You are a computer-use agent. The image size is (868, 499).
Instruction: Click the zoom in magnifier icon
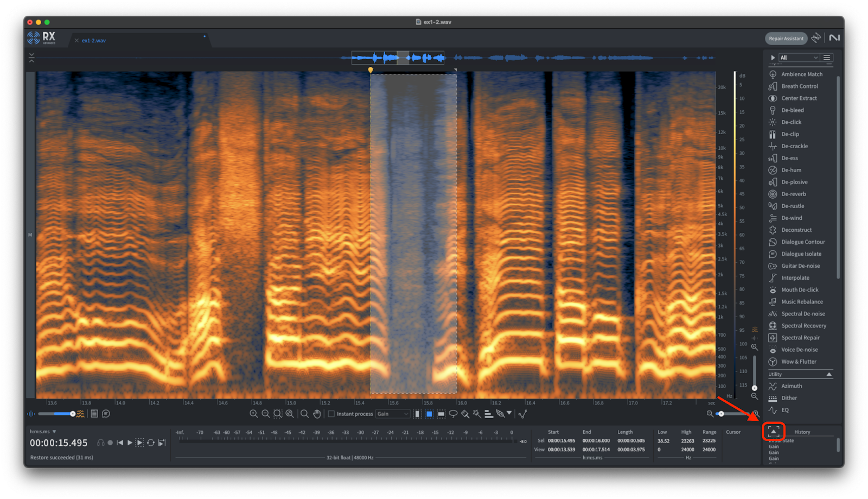(x=253, y=414)
